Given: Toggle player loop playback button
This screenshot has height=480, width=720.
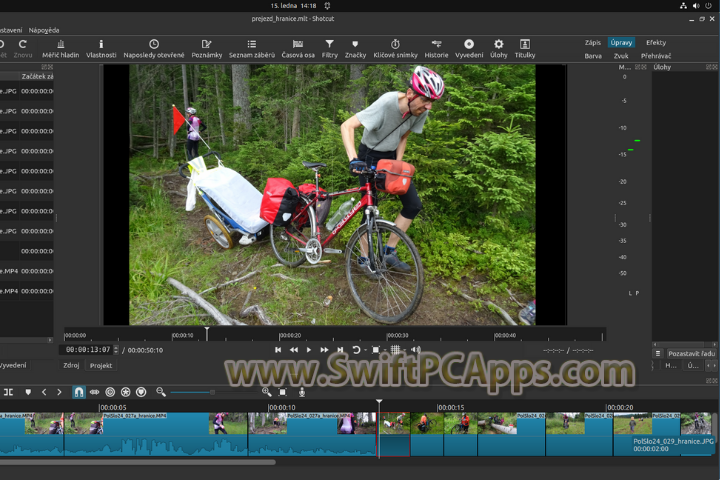Looking at the screenshot, I should (356, 350).
